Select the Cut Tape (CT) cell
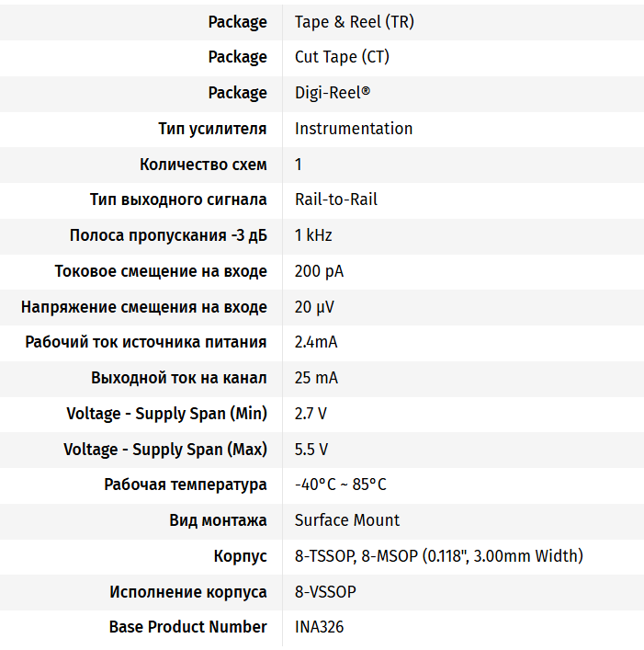Screen dimensions: 644x650 pos(342,57)
